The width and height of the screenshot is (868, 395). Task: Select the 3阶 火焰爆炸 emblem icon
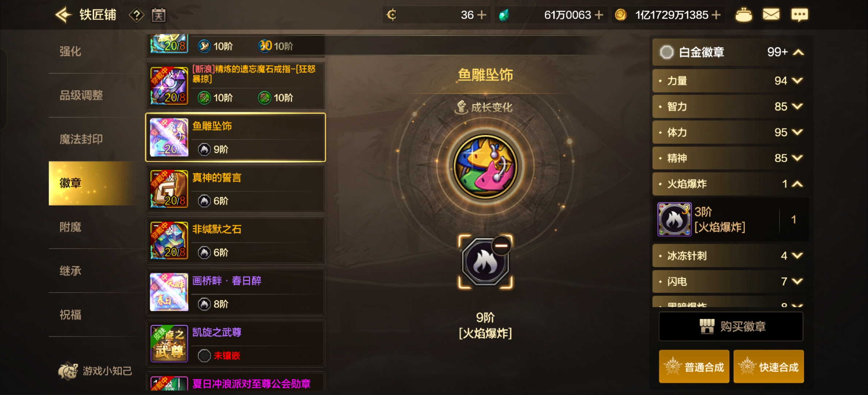coord(674,219)
